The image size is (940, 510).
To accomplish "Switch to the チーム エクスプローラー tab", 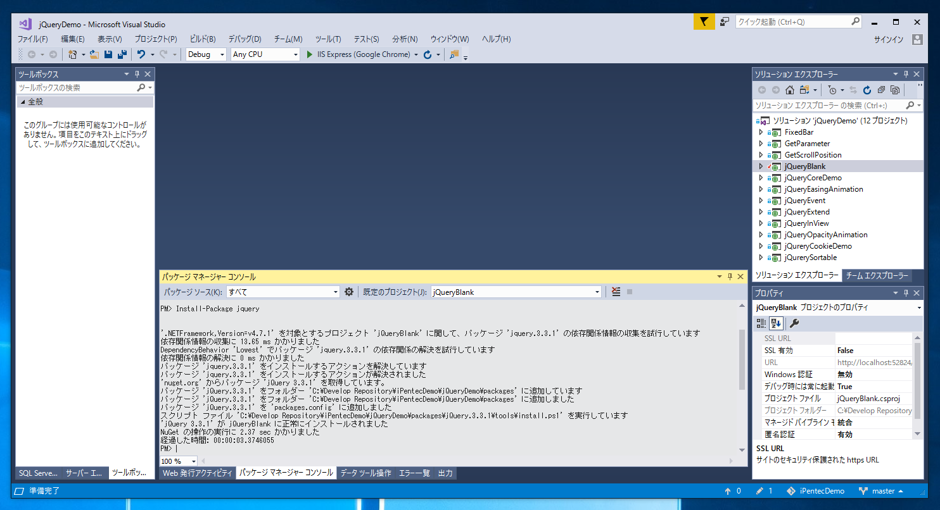I will point(876,276).
